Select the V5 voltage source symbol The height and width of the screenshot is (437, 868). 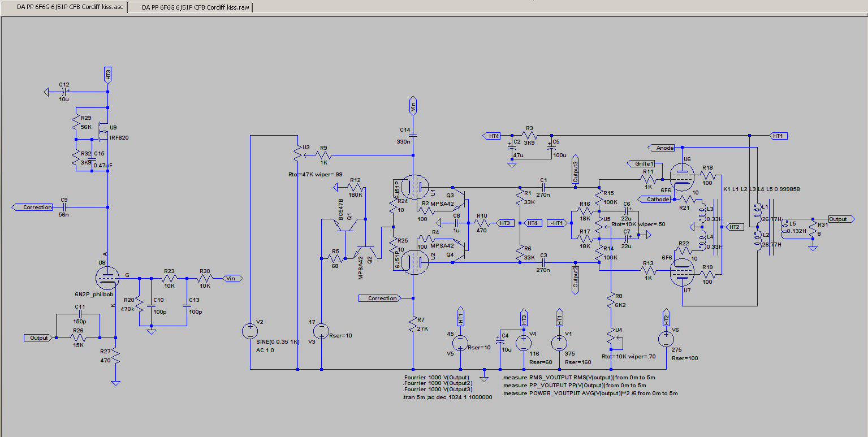click(461, 343)
